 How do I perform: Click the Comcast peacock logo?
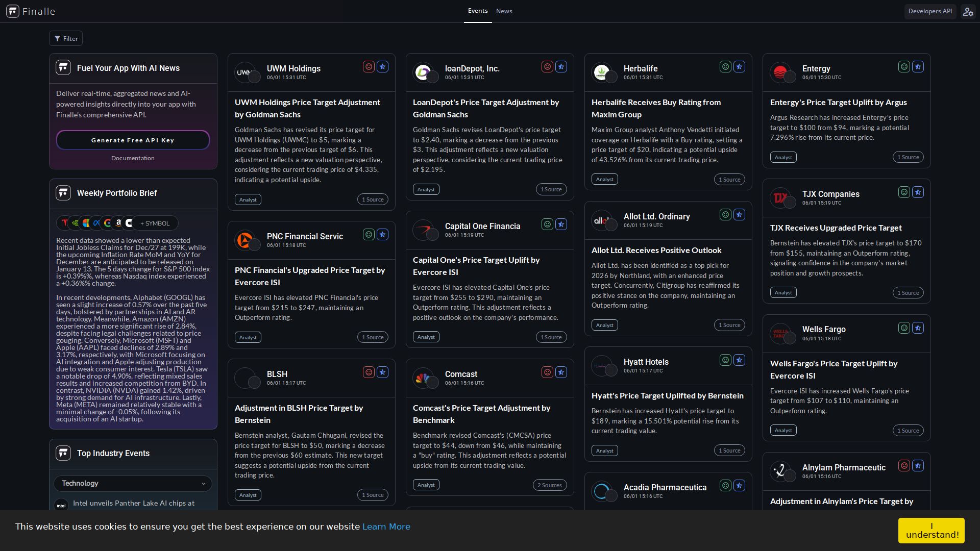(x=423, y=378)
